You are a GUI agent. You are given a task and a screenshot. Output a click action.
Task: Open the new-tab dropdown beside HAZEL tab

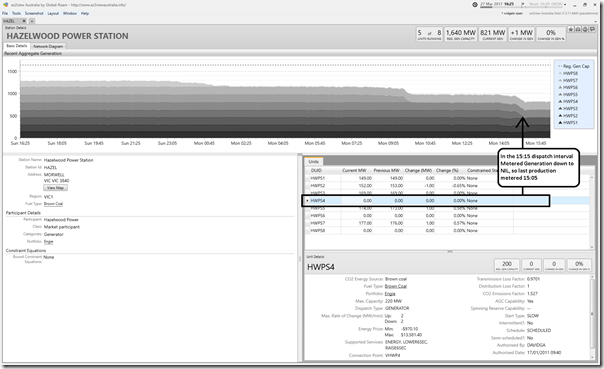(32, 21)
